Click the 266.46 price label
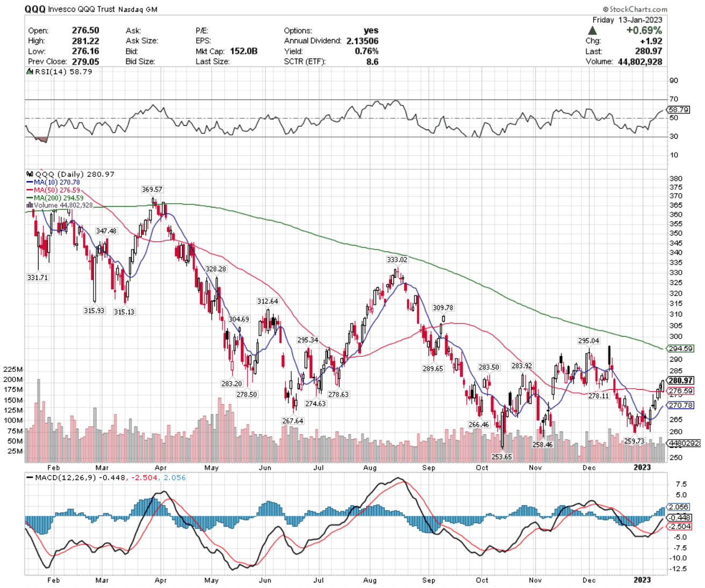Image resolution: width=705 pixels, height=588 pixels. click(x=479, y=425)
